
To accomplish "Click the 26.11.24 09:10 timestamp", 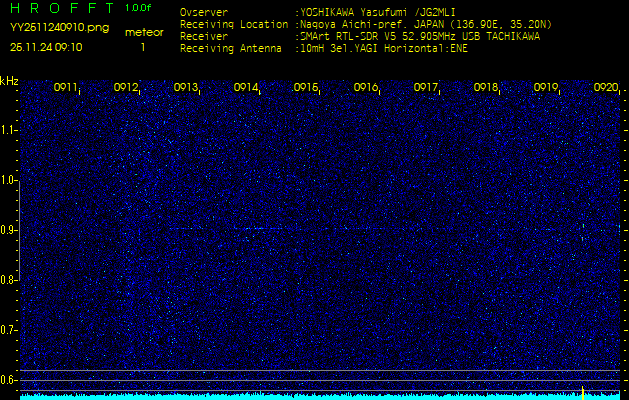I will [46, 47].
